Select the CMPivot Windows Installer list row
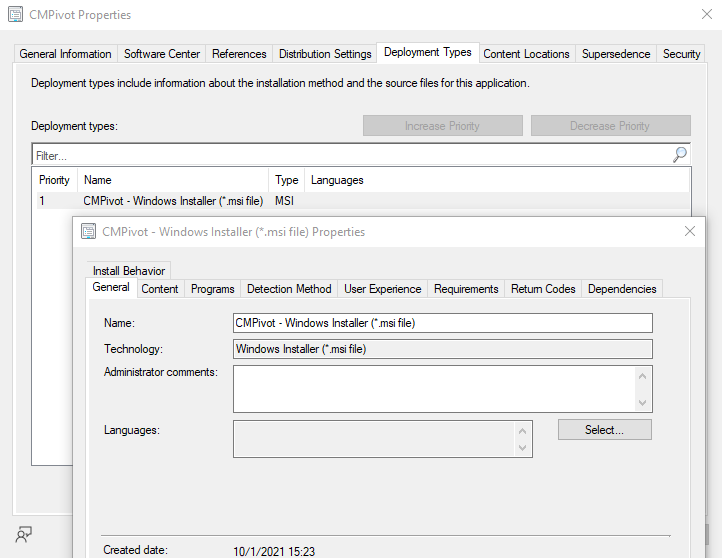This screenshot has width=722, height=558. pos(173,201)
